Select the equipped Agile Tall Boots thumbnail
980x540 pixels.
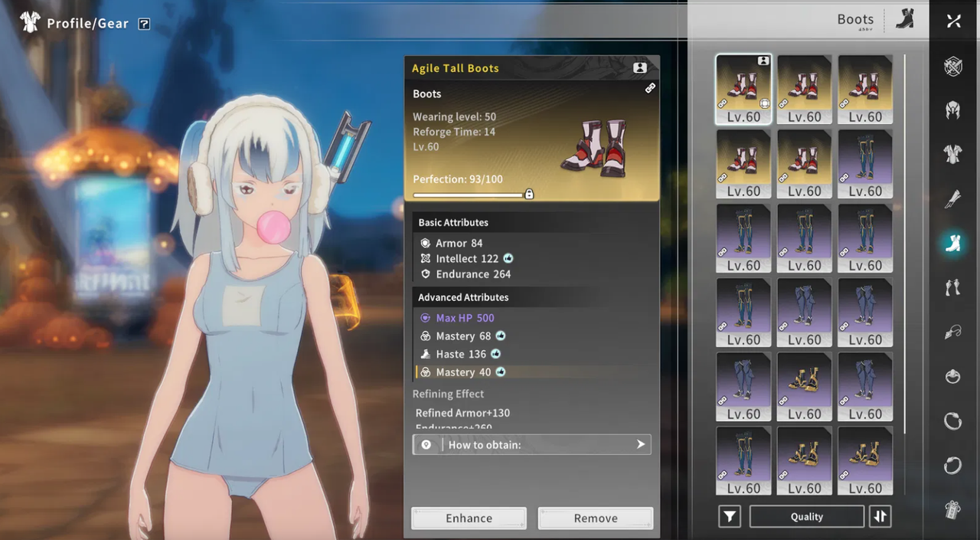coord(743,90)
